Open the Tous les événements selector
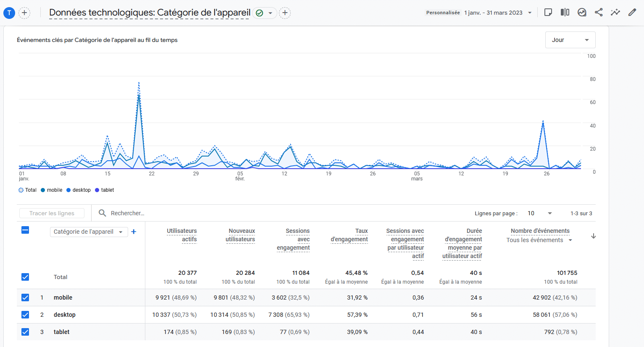This screenshot has width=644, height=347. (539, 240)
